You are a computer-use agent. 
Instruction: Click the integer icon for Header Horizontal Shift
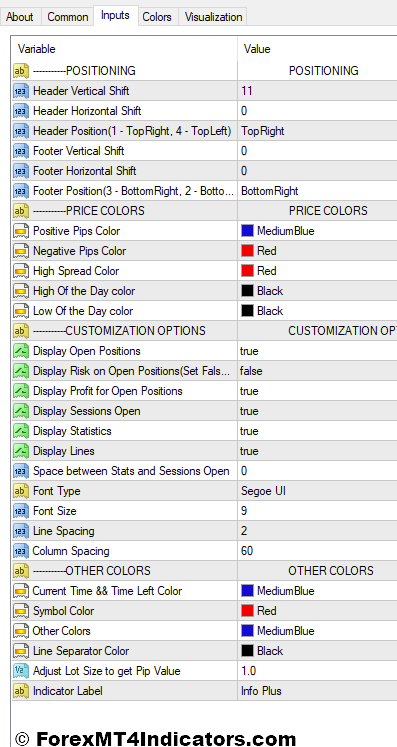21,111
